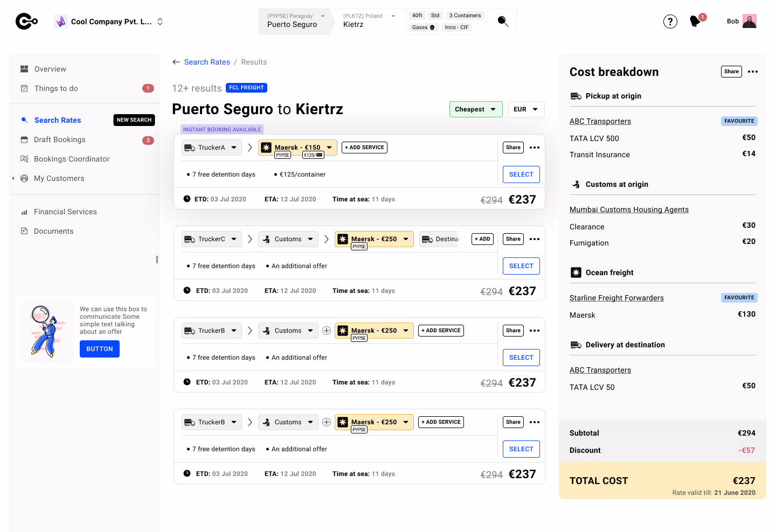
Task: Click the Inco - CIF chip
Action: 456,27
